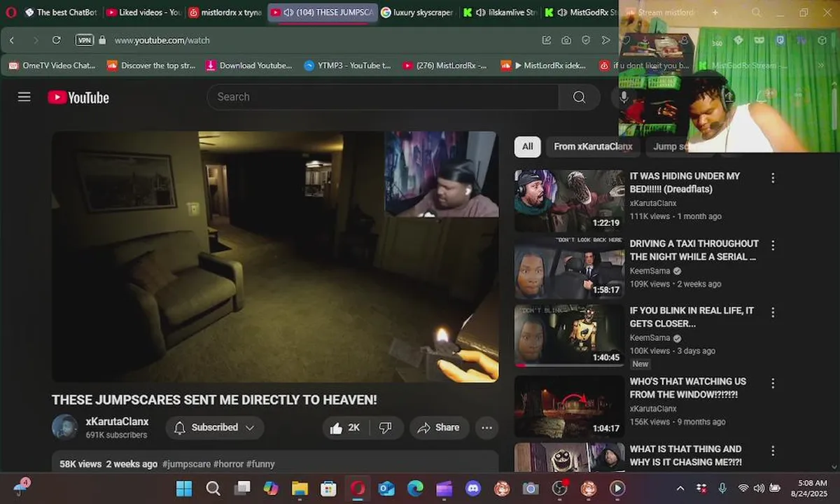Open the ad blocker shield icon

pos(586,40)
